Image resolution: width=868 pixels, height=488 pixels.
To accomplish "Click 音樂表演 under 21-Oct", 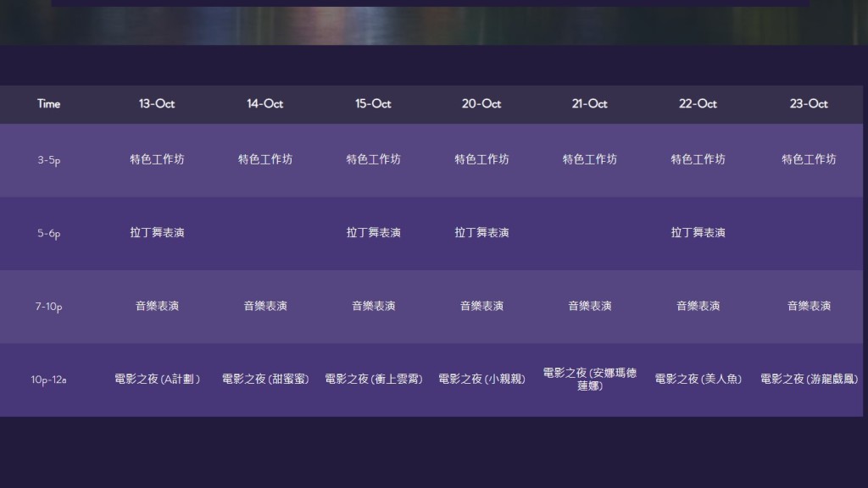I will (590, 306).
